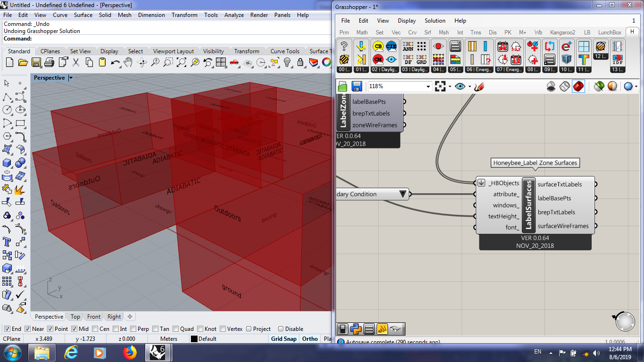The width and height of the screenshot is (644, 362).
Task: Enable the Cen object snap
Action: click(95, 329)
